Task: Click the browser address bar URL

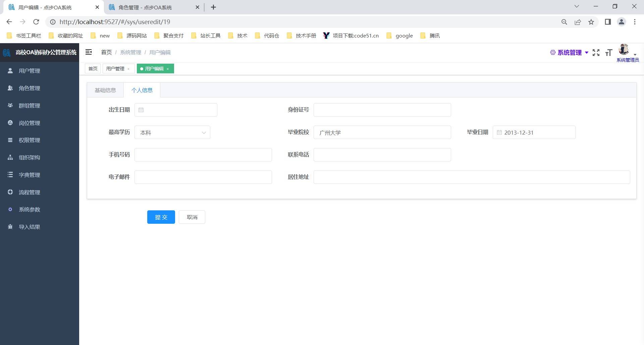Action: click(115, 22)
